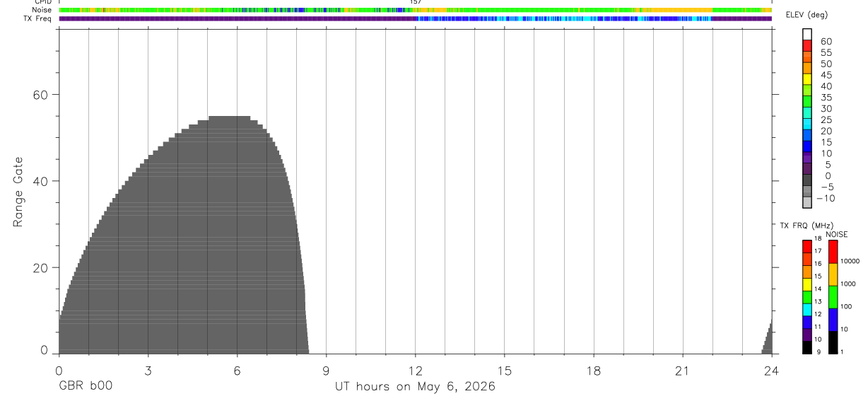Select the blue 11–12 TX FRQ swatch

click(x=807, y=322)
